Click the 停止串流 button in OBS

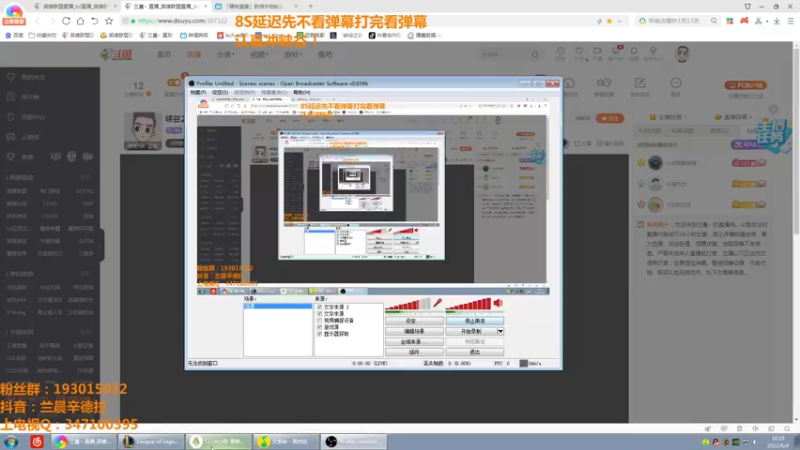coord(474,321)
